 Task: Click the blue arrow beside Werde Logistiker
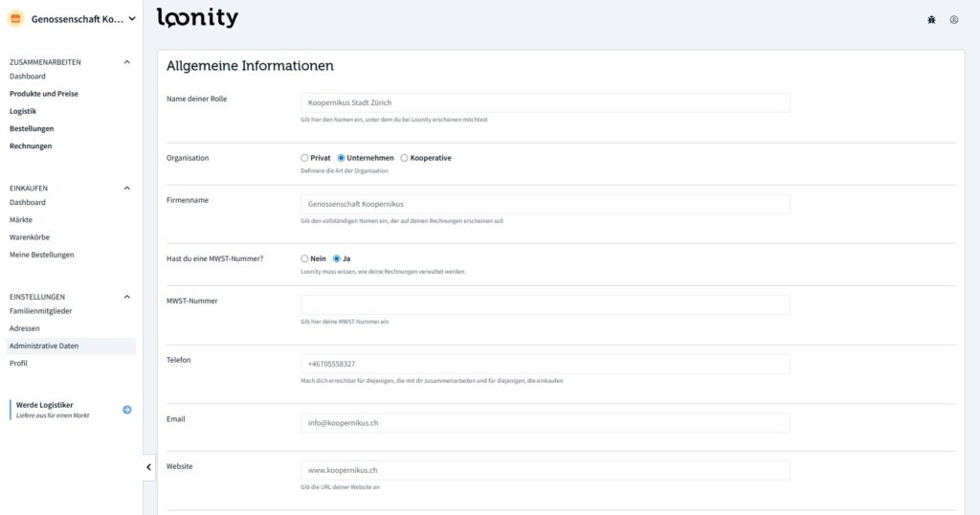pos(127,410)
